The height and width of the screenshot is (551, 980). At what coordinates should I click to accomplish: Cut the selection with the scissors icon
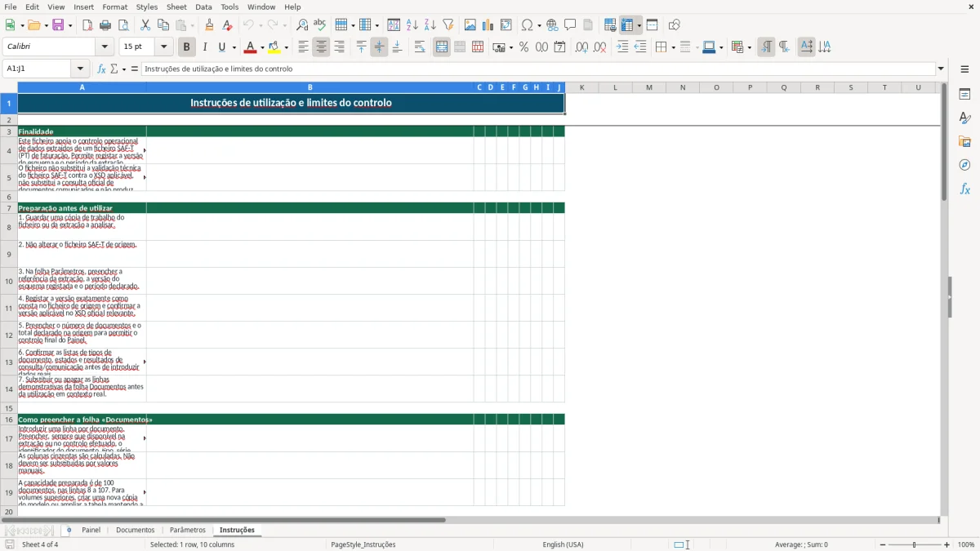[x=145, y=25]
